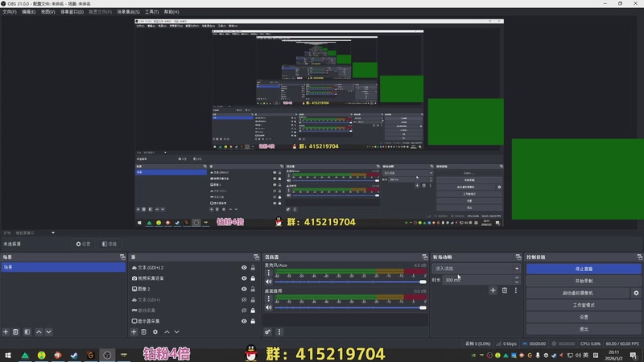This screenshot has width=644, height=362.
Task: Open the transition type dropdown (淡入淡出)
Action: tap(476, 269)
